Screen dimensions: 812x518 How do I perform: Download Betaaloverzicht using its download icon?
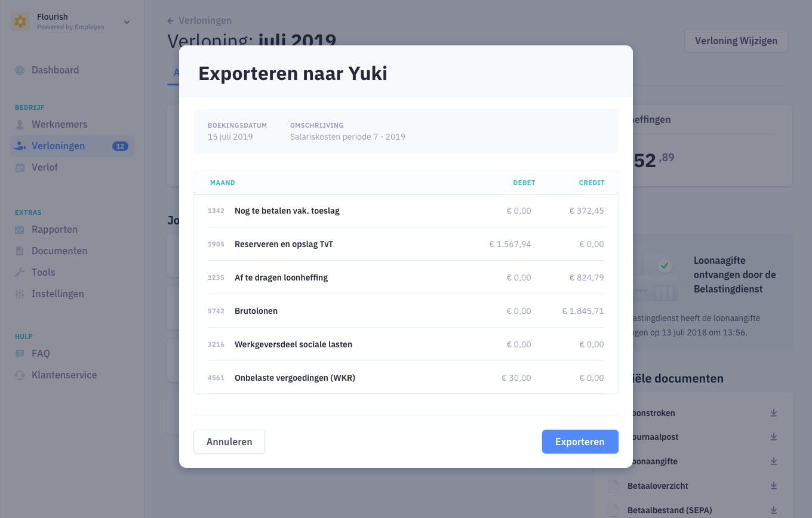[x=774, y=486]
